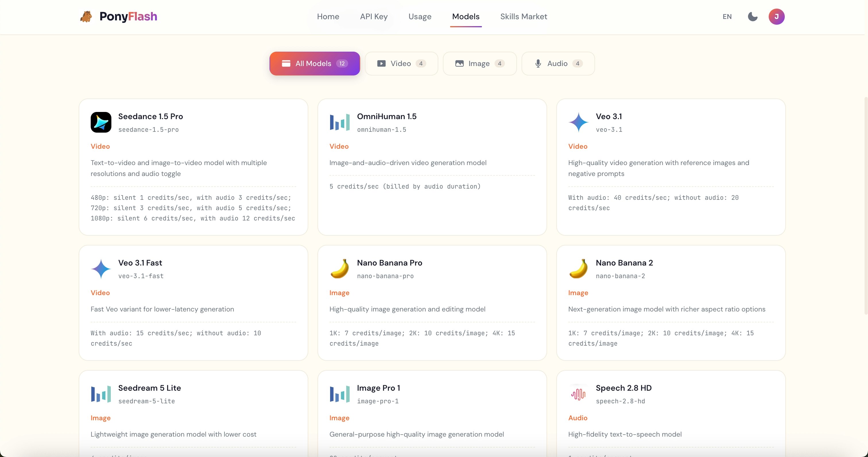
Task: Click the Nano Banana 2 banana icon
Action: 578,269
